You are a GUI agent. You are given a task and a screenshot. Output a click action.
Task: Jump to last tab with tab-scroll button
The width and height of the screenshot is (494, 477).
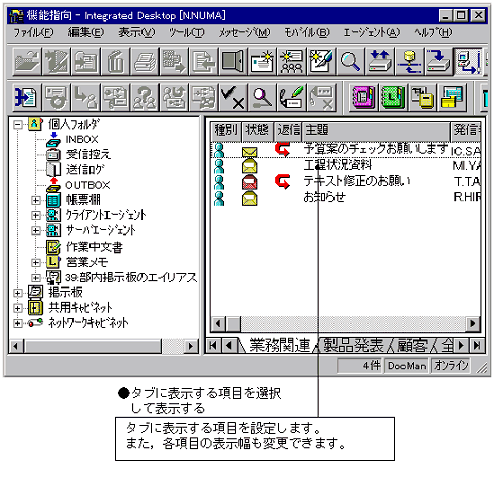point(477,346)
